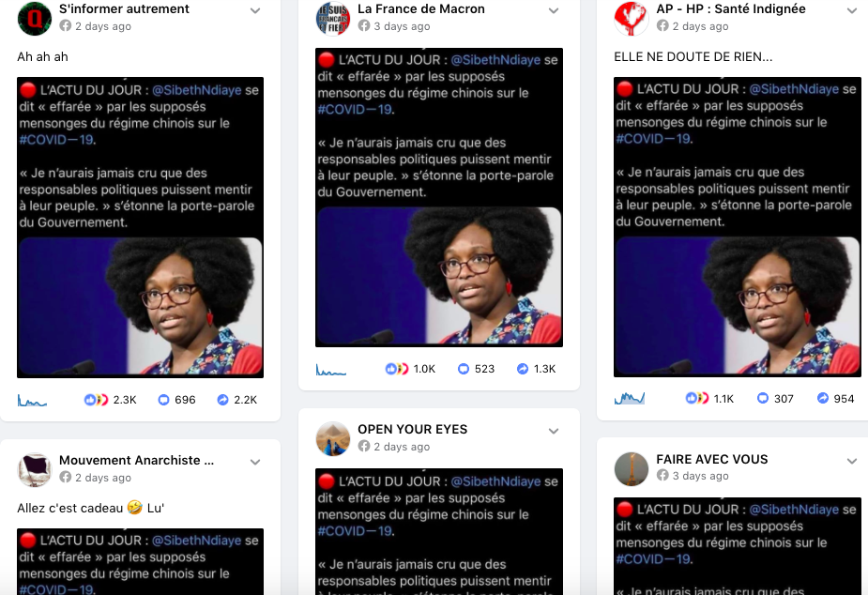The width and height of the screenshot is (868, 595).
Task: Open AP - HP : Santé Indignée page link
Action: (x=731, y=8)
